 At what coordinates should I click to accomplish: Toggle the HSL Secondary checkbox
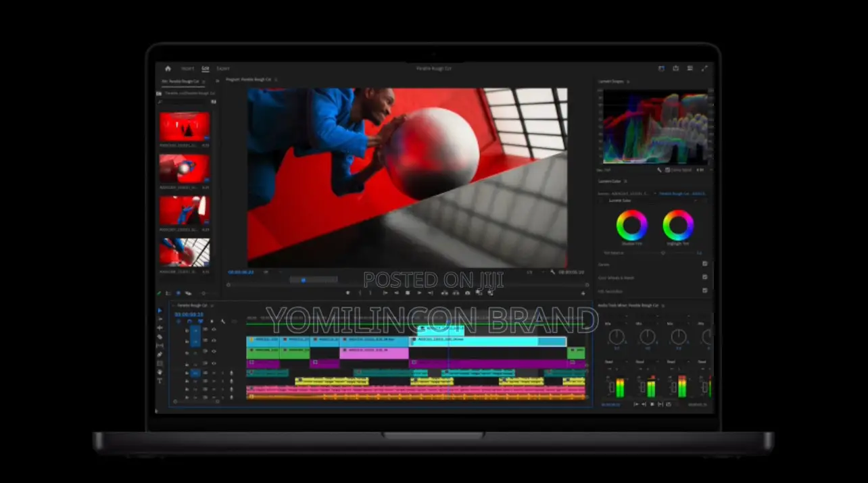(x=704, y=290)
